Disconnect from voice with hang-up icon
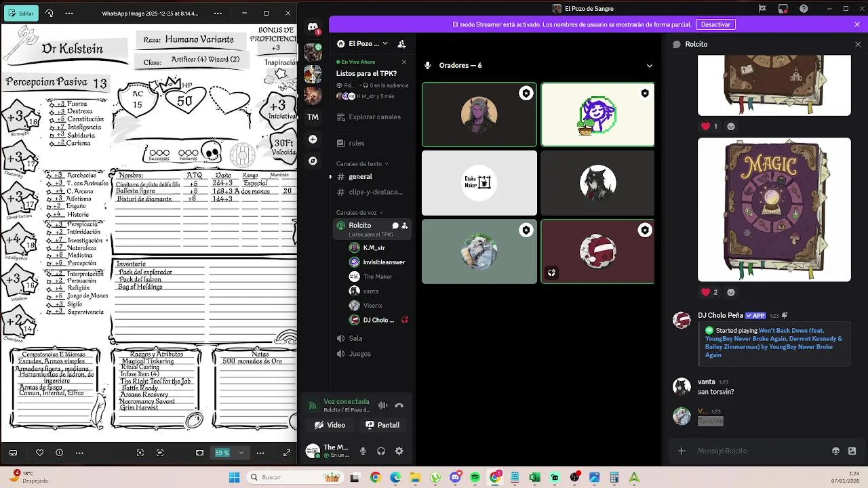 click(399, 405)
